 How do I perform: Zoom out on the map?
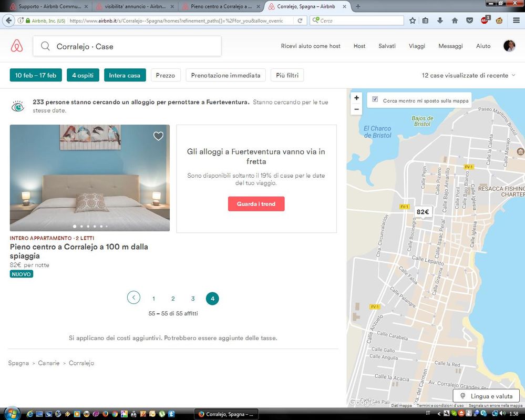click(x=357, y=109)
